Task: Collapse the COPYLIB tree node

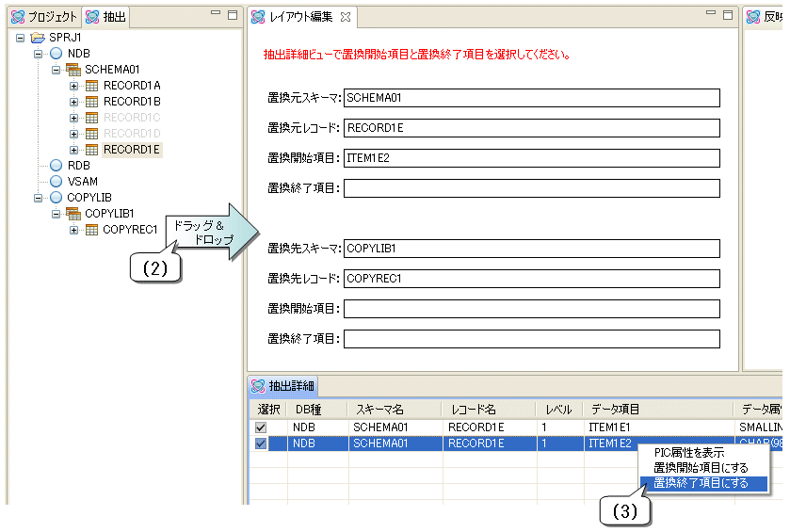Action: 39,198
